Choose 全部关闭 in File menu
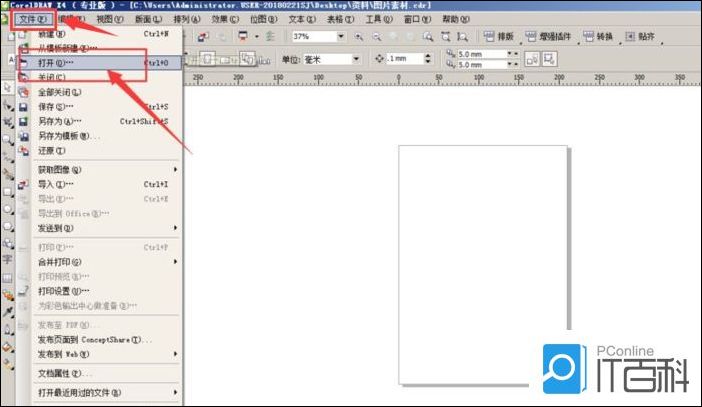The image size is (702, 407). coord(99,92)
